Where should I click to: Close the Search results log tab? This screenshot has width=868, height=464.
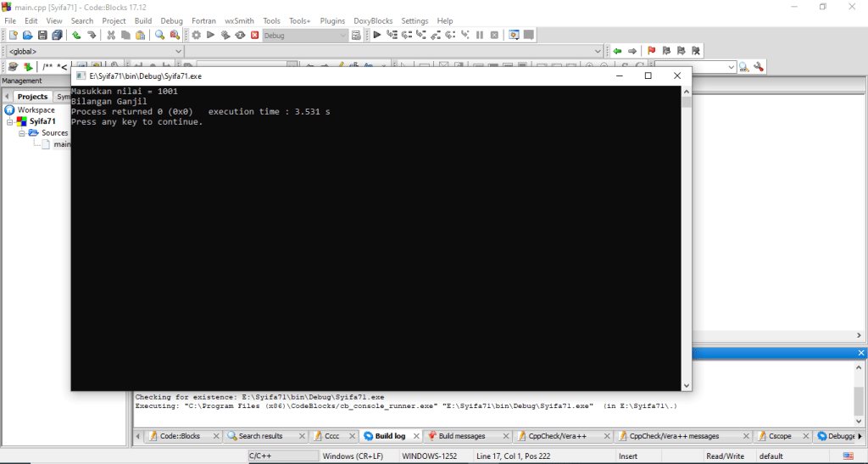tap(302, 436)
